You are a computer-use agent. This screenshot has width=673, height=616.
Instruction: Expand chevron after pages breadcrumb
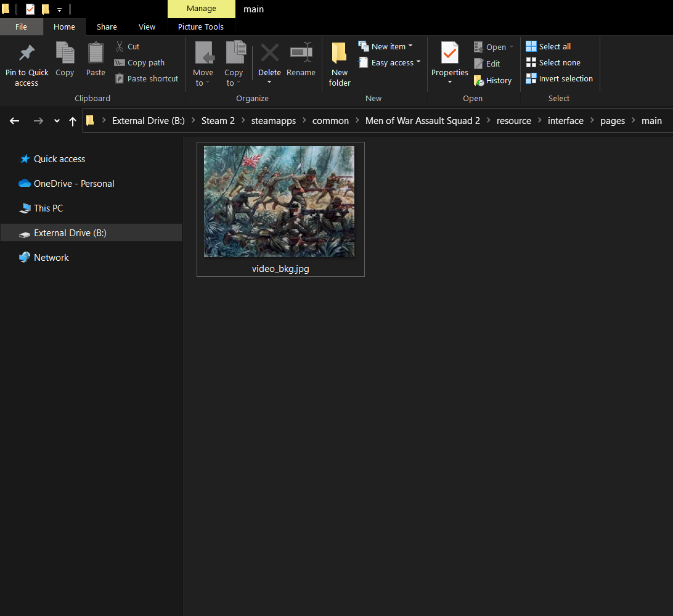point(633,120)
